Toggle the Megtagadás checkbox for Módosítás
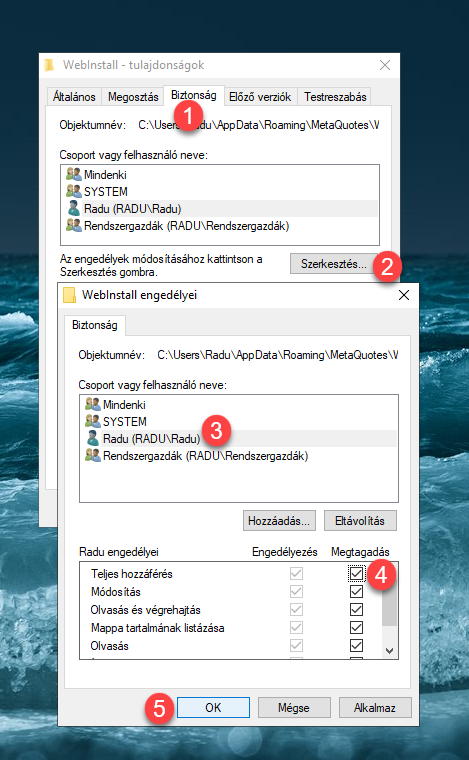Screen dimensions: 469x760 [x=356, y=592]
